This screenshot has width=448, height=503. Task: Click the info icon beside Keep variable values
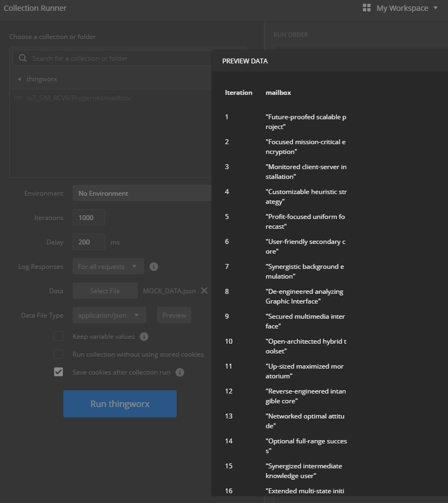pyautogui.click(x=144, y=336)
